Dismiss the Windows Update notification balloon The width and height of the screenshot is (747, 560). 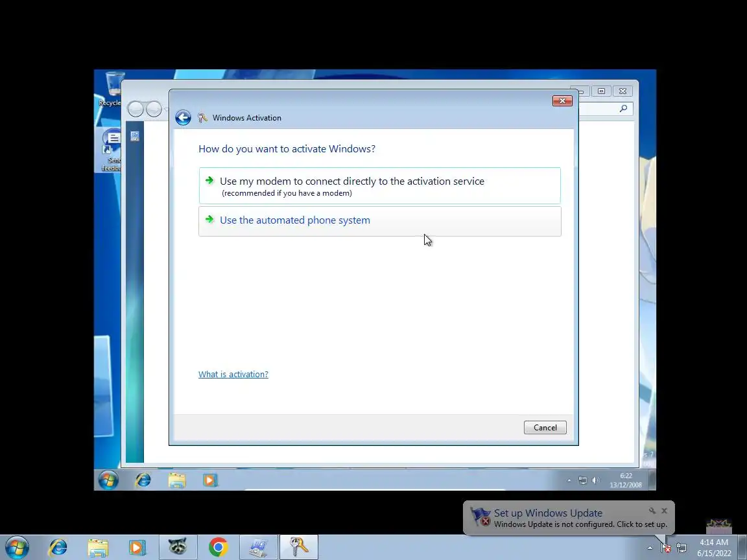pyautogui.click(x=665, y=511)
